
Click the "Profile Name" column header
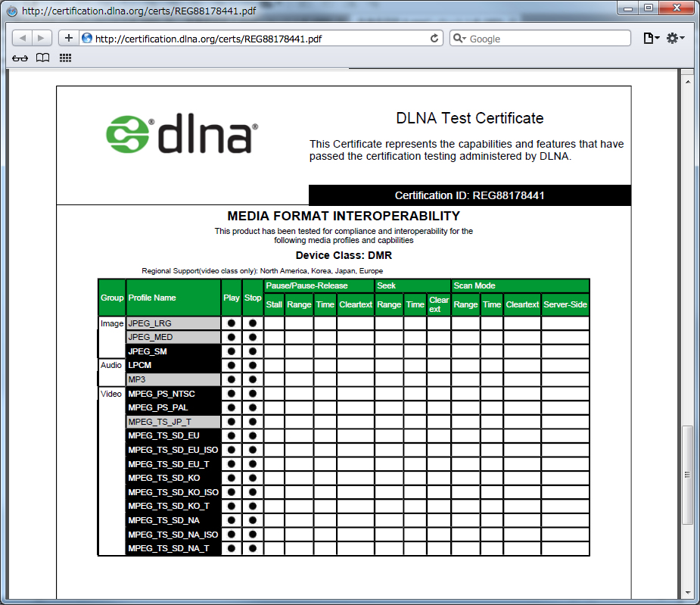[x=173, y=298]
